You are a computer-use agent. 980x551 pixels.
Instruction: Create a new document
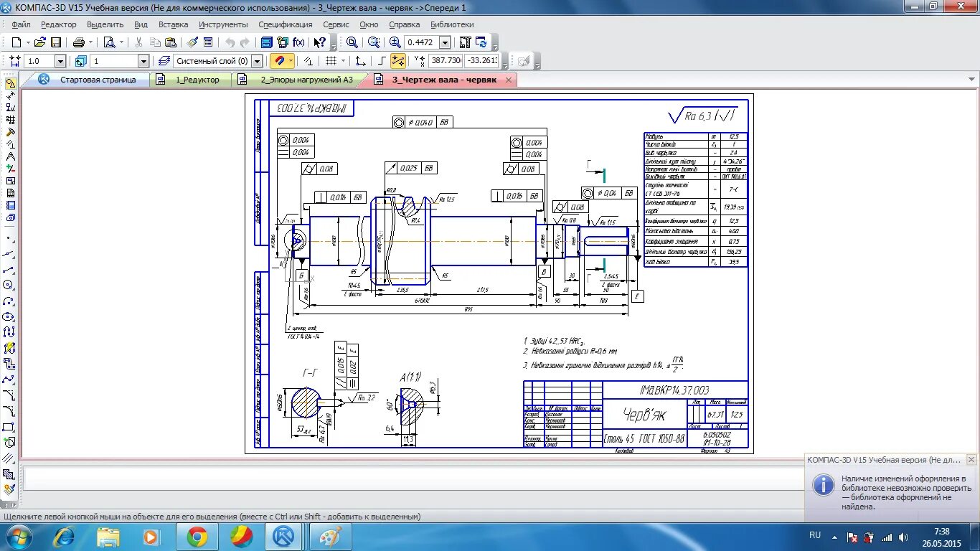point(16,42)
